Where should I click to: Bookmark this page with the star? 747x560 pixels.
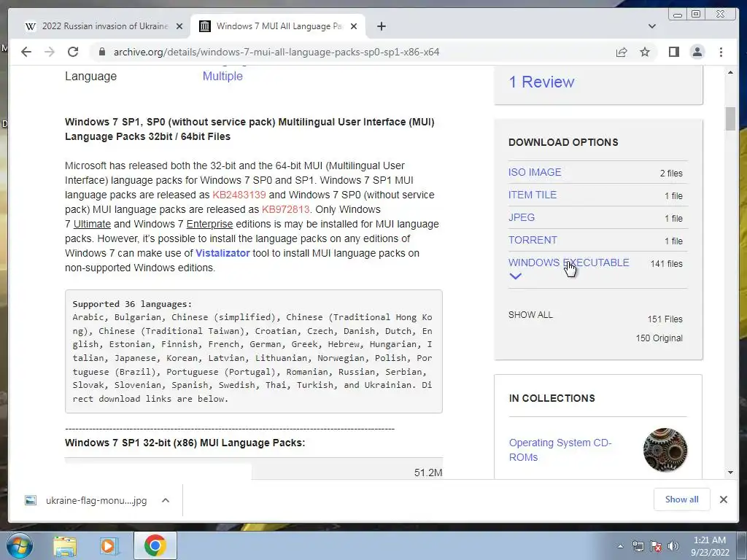645,52
